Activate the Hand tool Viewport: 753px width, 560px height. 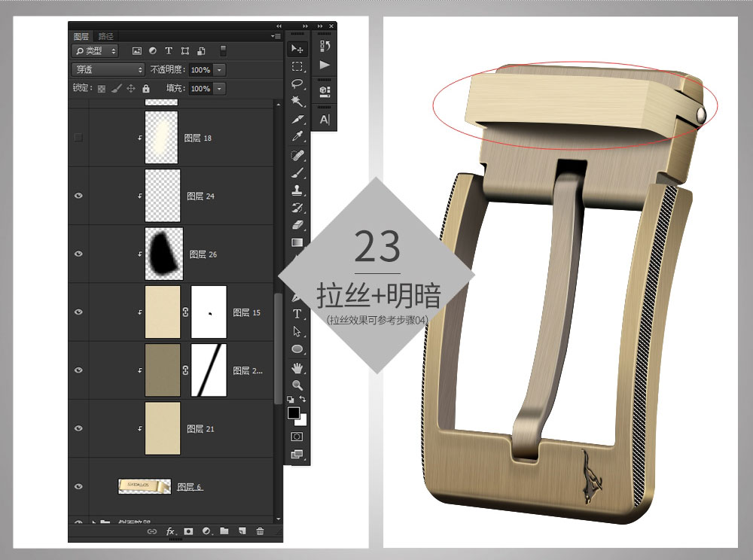297,367
